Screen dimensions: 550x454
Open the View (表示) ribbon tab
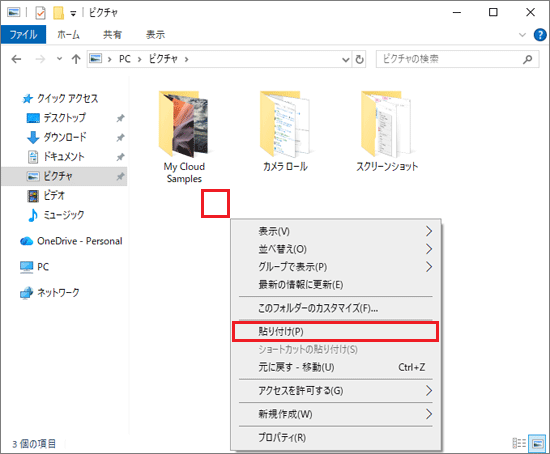155,35
